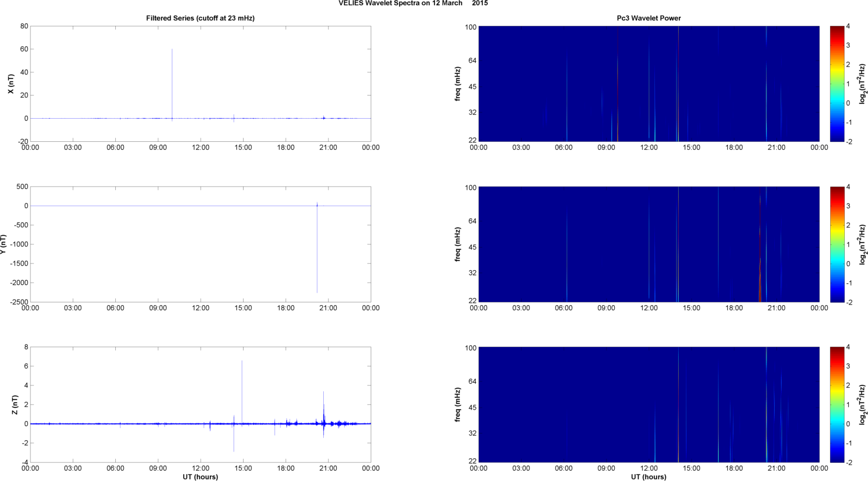Image resolution: width=868 pixels, height=481 pixels.
Task: Click the '18:00' tick under the Y series plot
Action: tap(286, 308)
